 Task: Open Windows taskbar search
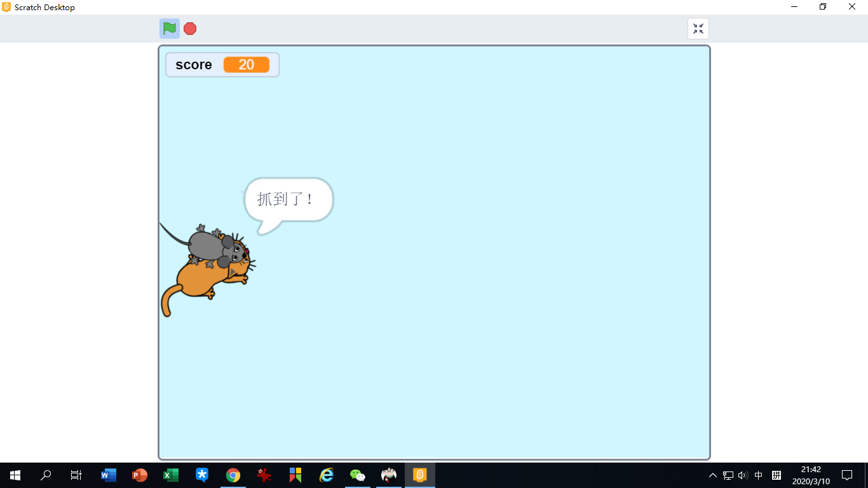point(46,475)
